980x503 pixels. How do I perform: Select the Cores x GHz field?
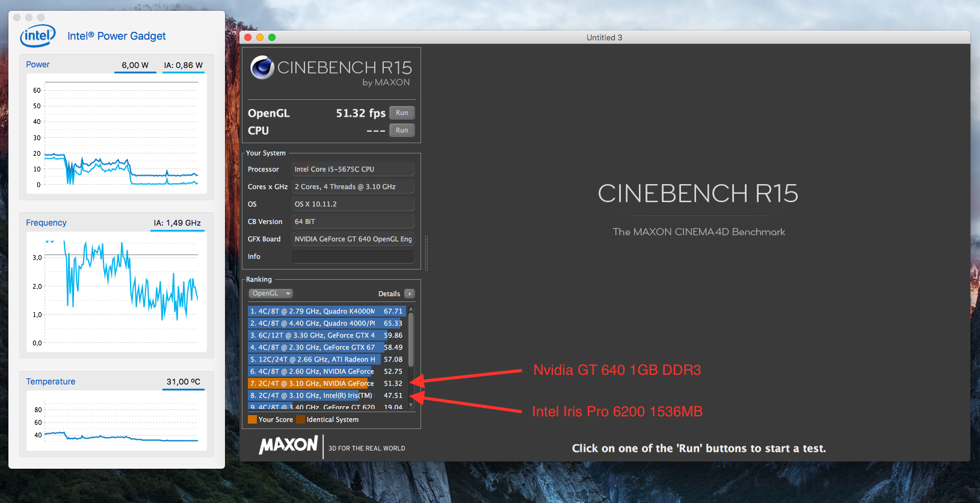coord(353,187)
